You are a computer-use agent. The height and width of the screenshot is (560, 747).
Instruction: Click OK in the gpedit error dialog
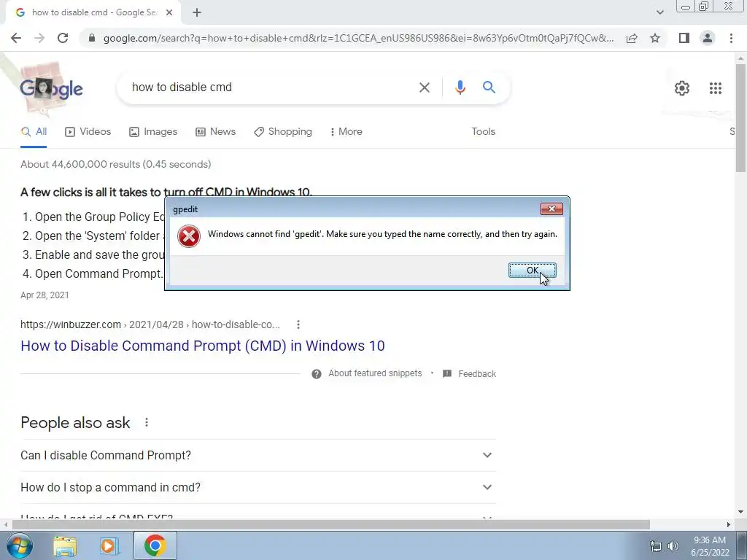click(532, 270)
